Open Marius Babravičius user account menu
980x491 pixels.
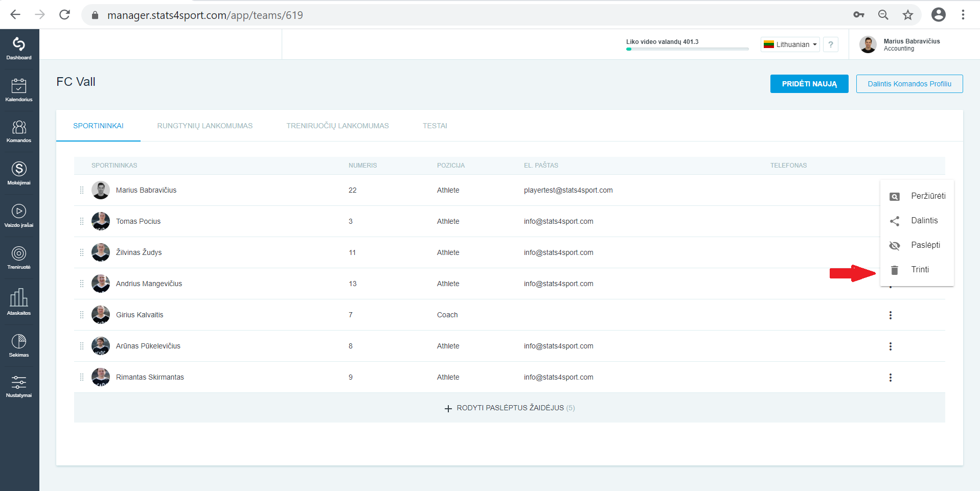pyautogui.click(x=900, y=44)
